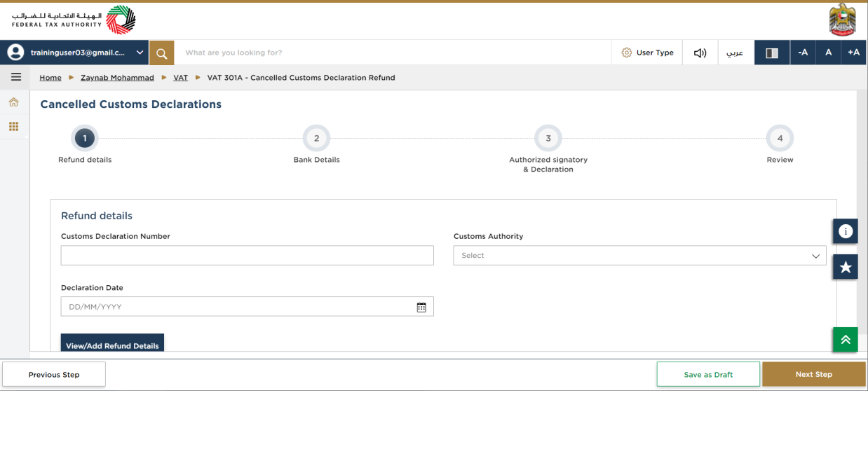The width and height of the screenshot is (868, 454).
Task: Toggle the contrast mode icon
Action: coord(772,53)
